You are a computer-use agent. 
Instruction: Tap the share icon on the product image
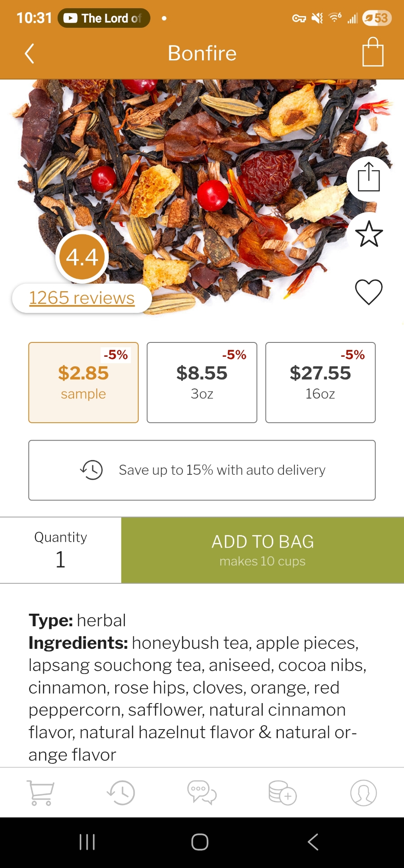tap(369, 178)
